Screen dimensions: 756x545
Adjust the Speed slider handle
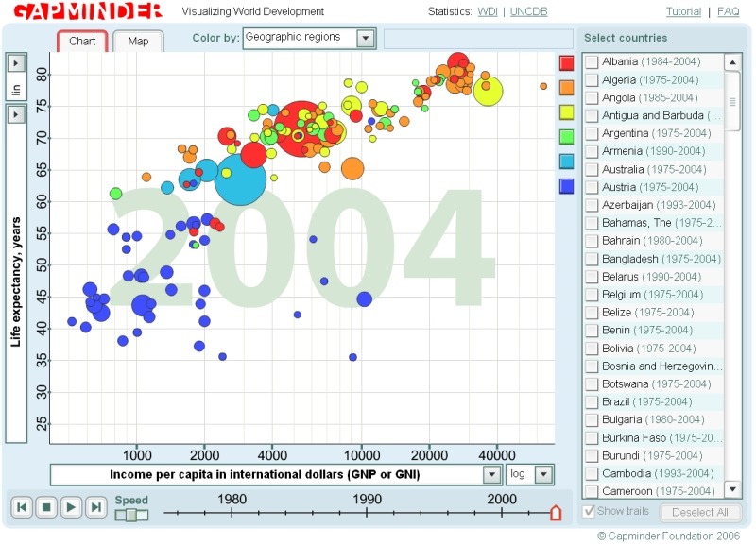[x=131, y=515]
